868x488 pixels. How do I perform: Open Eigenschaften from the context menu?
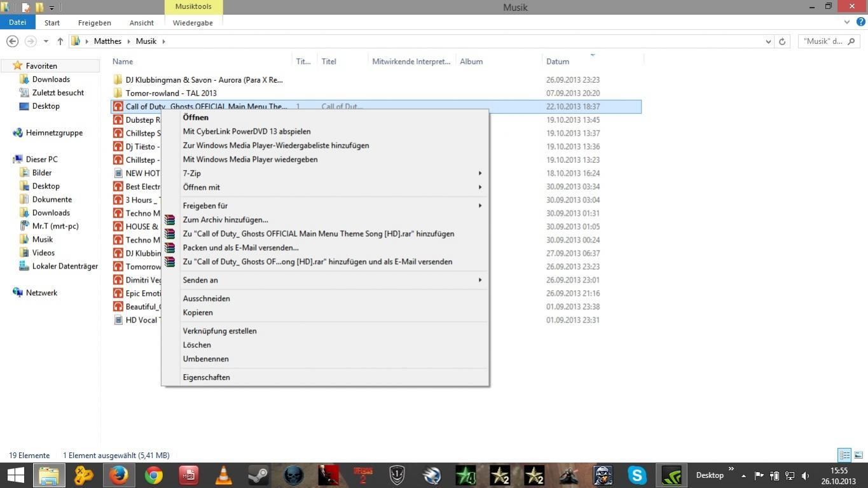click(x=206, y=377)
